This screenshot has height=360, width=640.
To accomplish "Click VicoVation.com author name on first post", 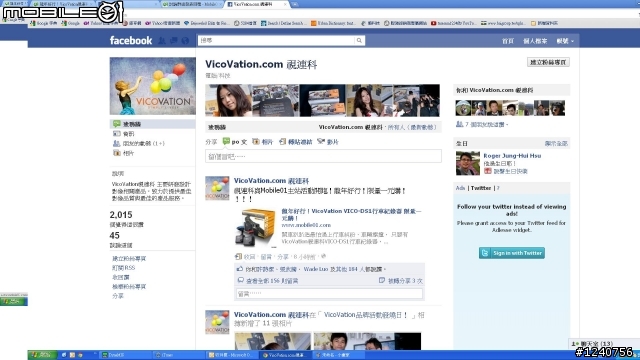I will (x=271, y=180).
